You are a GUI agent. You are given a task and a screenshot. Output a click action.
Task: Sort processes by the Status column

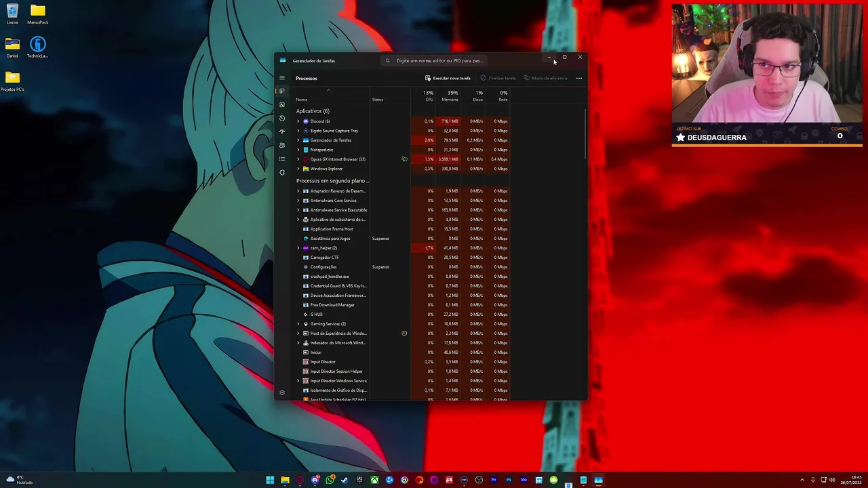coord(390,96)
